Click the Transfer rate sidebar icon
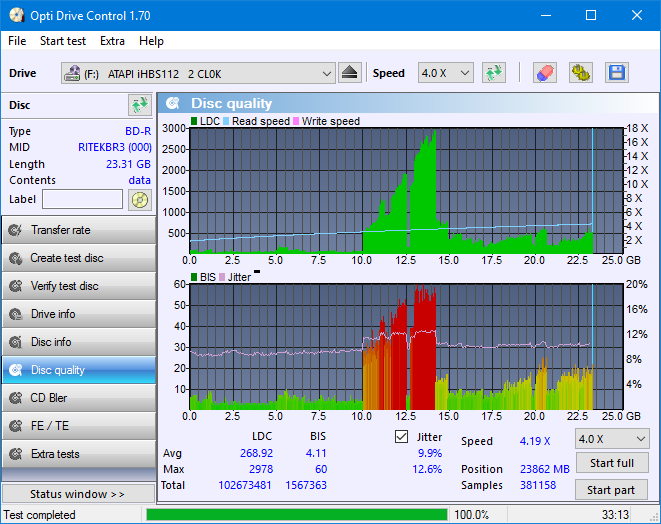Screen dimensions: 661x524 coord(16,230)
